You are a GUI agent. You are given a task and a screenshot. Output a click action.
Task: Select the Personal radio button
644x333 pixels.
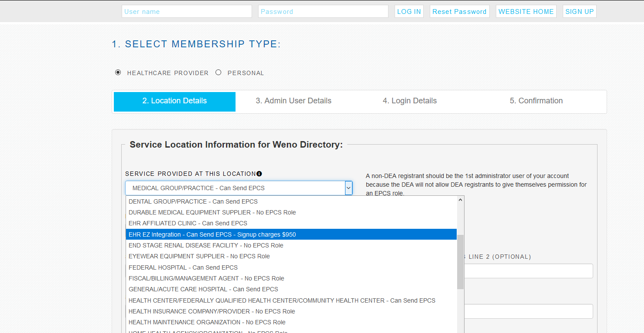[x=219, y=73]
